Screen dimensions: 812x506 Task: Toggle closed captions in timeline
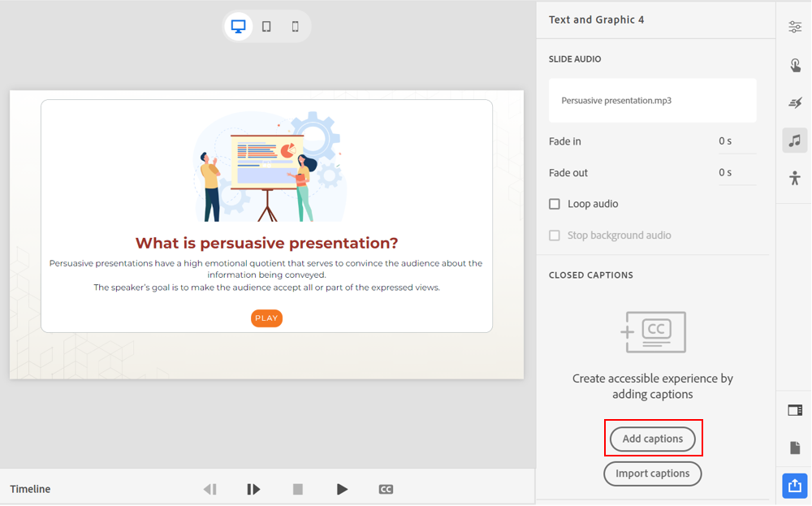tap(386, 489)
